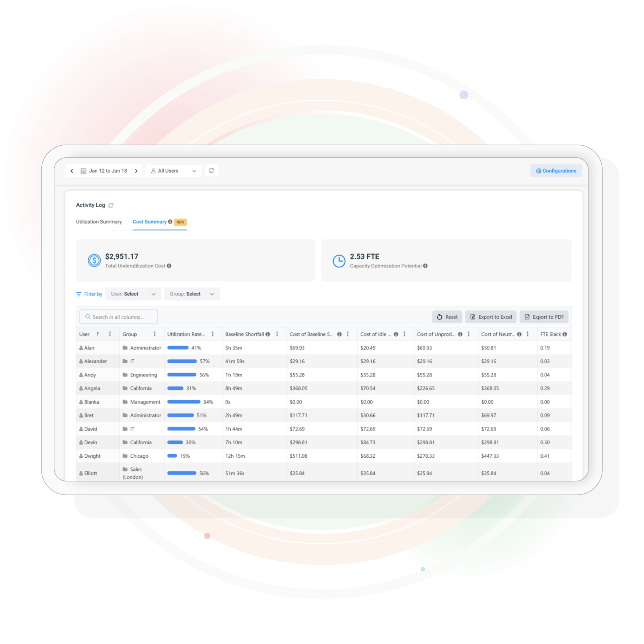Click the FTE Slack info icon
Screen dimensions: 644x644
coord(565,334)
